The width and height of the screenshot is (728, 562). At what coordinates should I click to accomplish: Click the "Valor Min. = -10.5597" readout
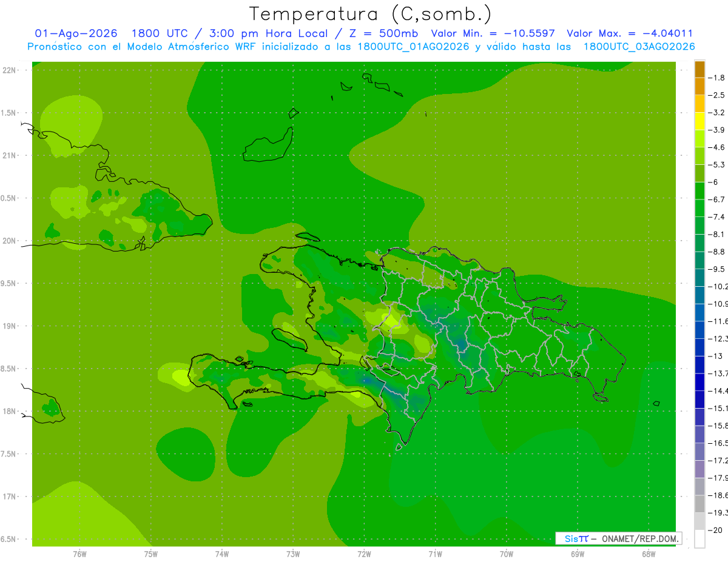click(x=493, y=33)
